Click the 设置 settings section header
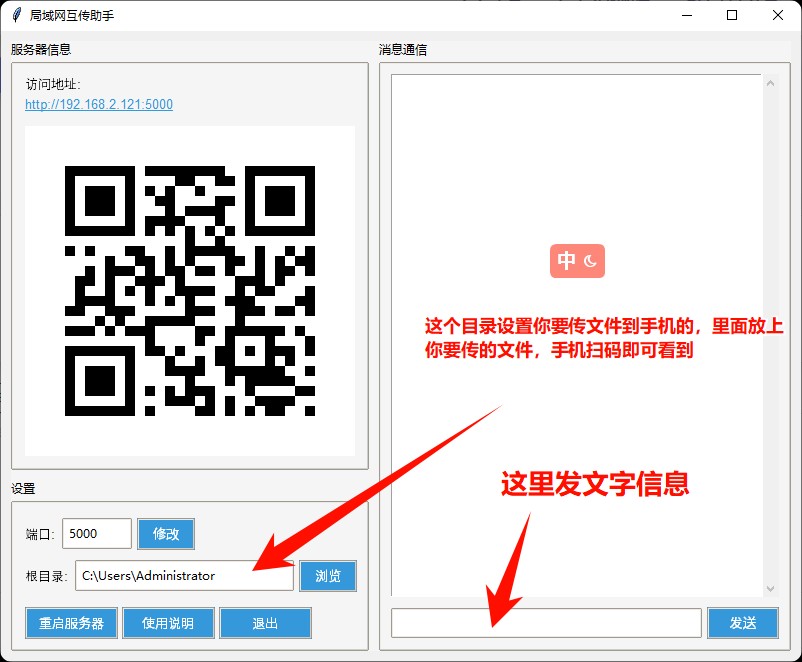 coord(22,488)
